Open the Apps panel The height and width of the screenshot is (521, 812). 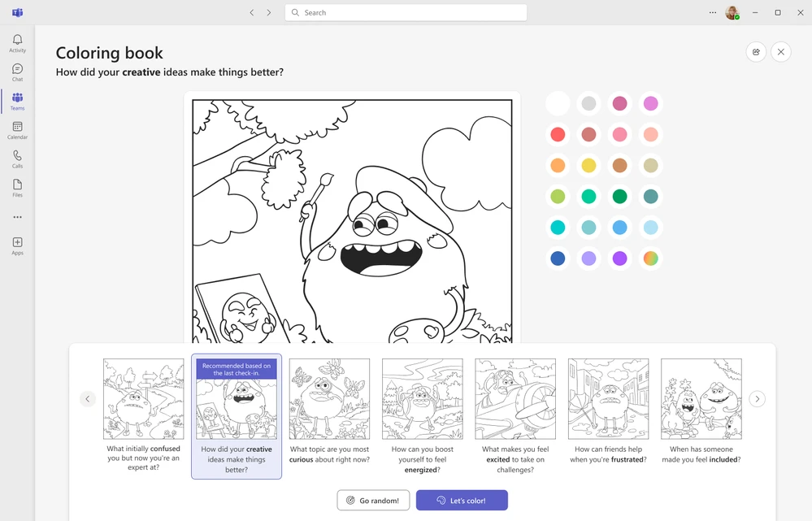[17, 246]
